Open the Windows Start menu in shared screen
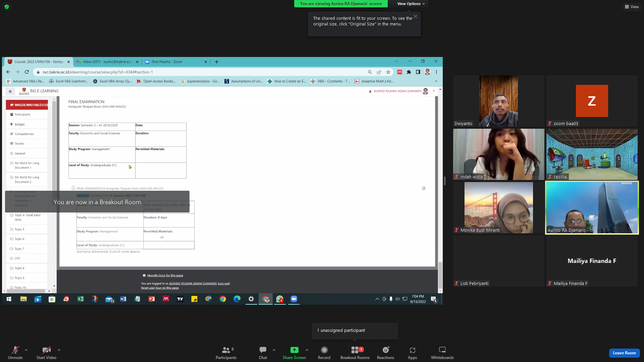The height and width of the screenshot is (362, 644). (x=9, y=299)
